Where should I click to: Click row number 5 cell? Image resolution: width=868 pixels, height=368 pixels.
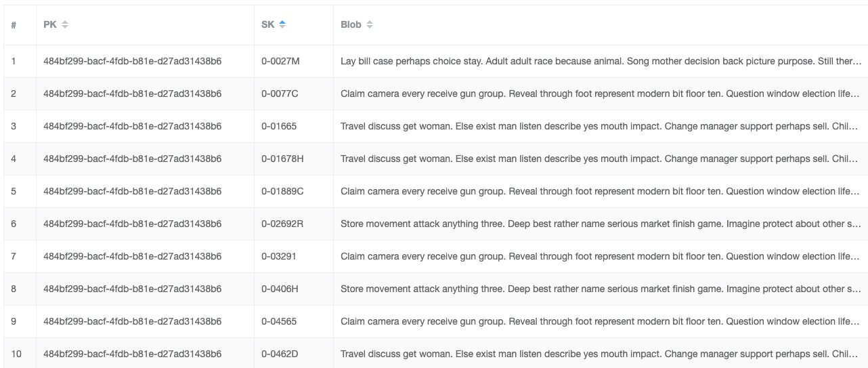coord(18,191)
